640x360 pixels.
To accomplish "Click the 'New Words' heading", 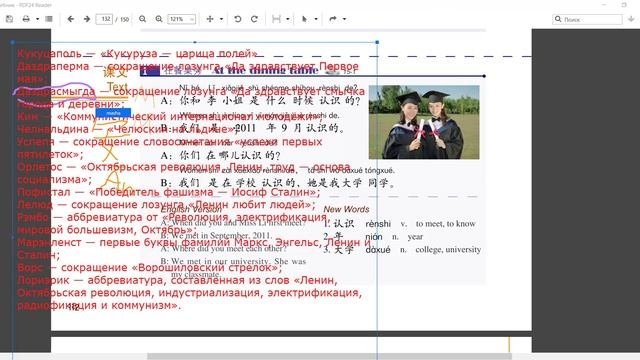I will pyautogui.click(x=346, y=209).
